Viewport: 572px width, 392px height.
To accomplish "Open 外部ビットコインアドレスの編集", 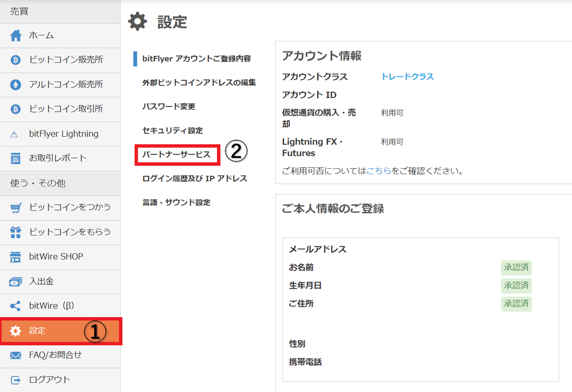I will click(x=199, y=83).
